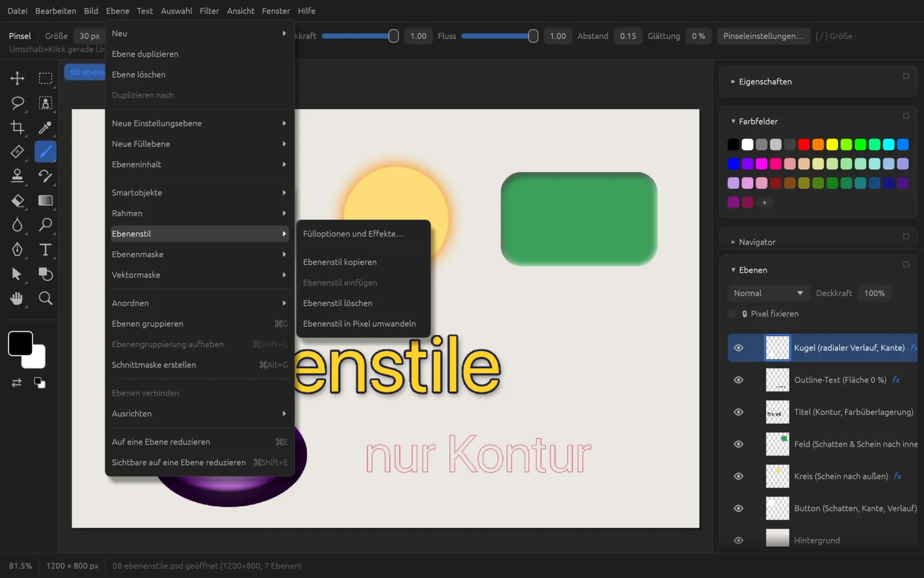
Task: Open the Normal blend mode dropdown
Action: [x=768, y=293]
